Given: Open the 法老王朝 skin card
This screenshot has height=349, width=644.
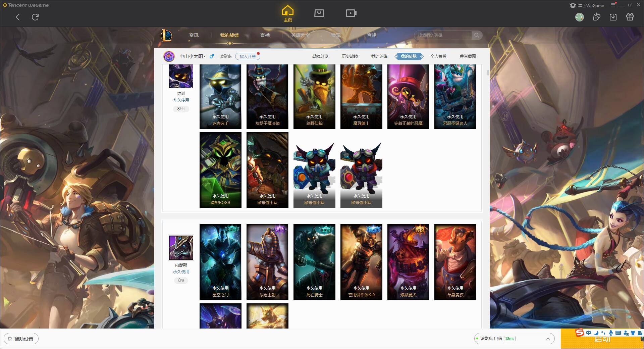Looking at the screenshot, I should pos(267,262).
